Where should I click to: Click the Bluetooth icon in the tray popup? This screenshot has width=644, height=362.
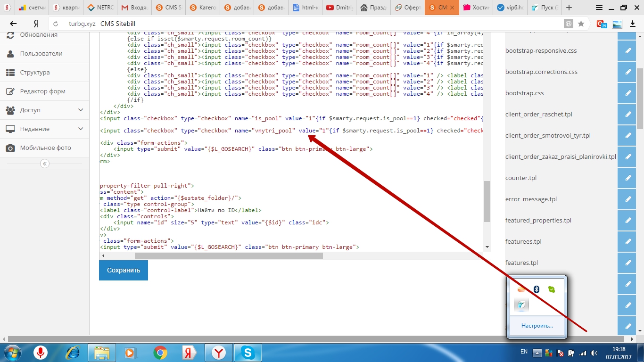pyautogui.click(x=536, y=289)
